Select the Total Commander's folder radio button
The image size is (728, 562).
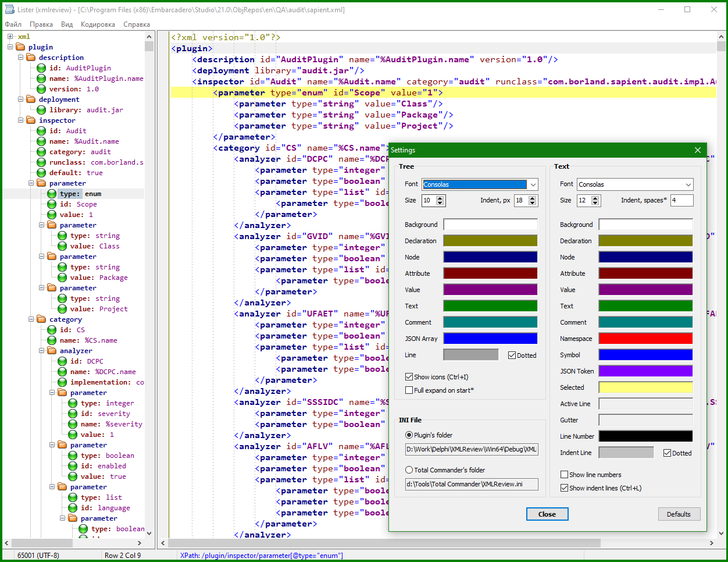click(x=409, y=470)
